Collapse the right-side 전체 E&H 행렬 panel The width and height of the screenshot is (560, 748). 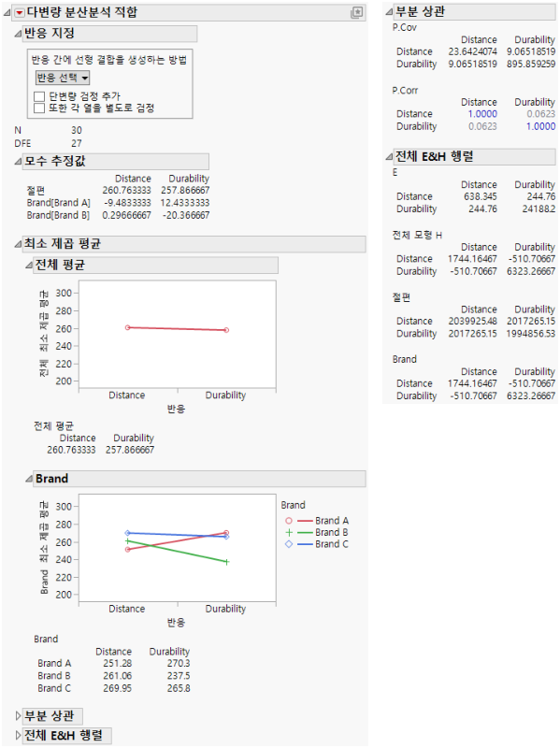click(389, 157)
